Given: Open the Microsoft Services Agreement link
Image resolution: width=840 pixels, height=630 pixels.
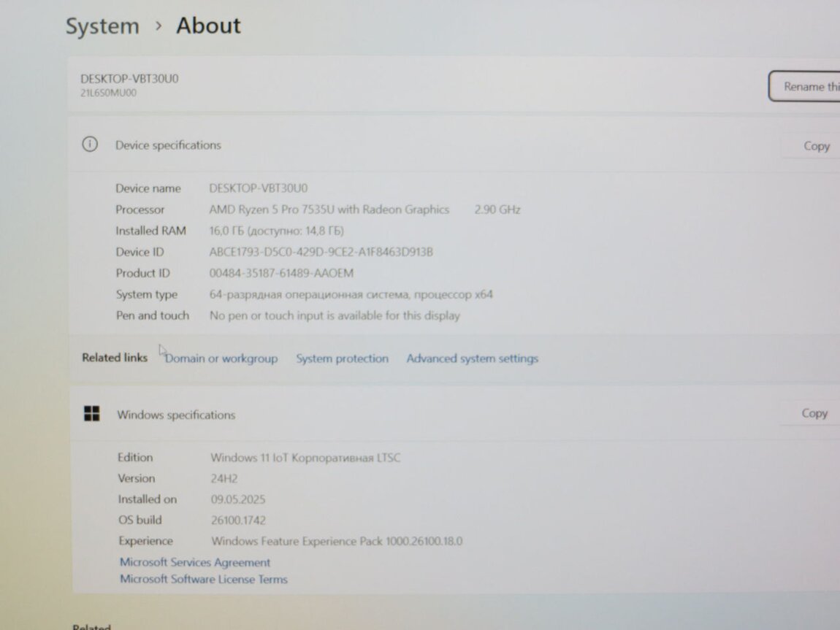Looking at the screenshot, I should click(195, 562).
